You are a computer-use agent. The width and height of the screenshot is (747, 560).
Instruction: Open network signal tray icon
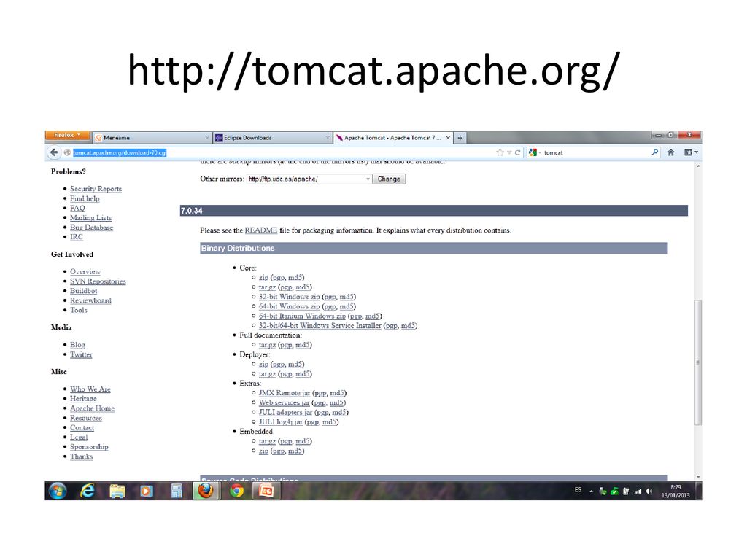pos(638,491)
